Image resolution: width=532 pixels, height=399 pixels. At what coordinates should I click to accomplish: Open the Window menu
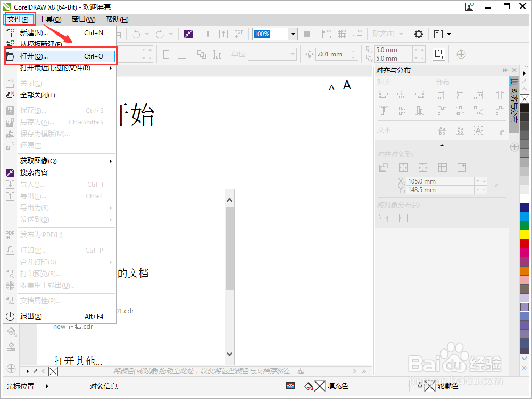(84, 19)
